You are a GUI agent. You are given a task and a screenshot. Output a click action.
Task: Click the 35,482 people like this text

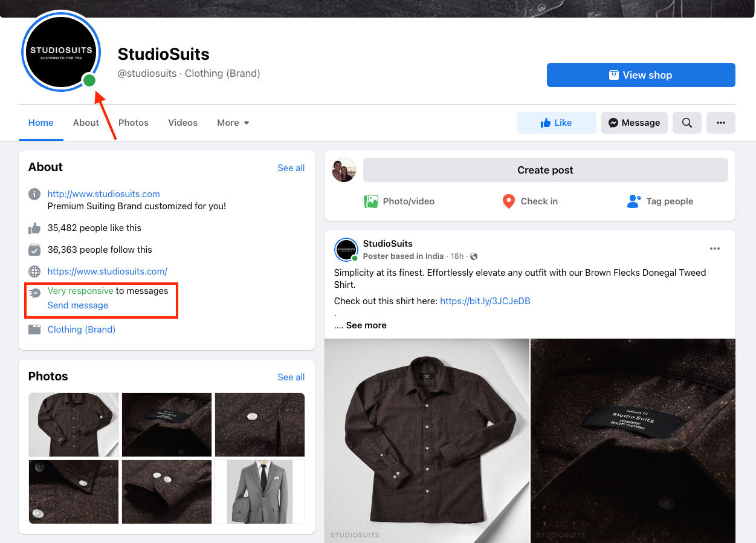click(94, 228)
